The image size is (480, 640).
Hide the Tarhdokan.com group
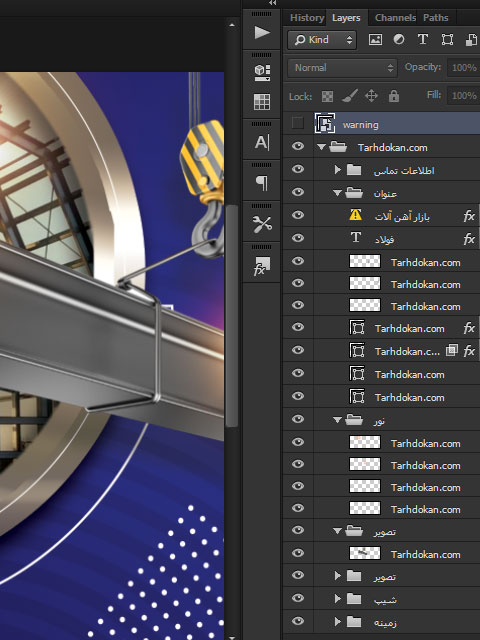click(x=298, y=146)
